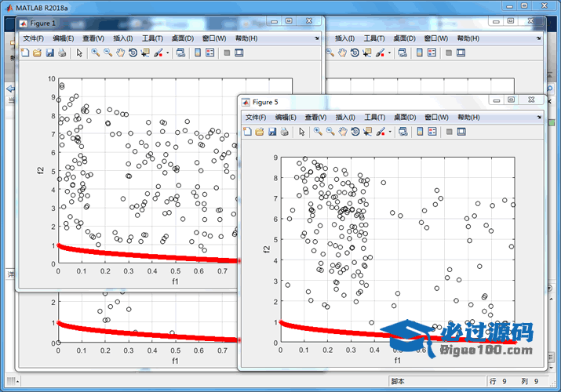Screen dimensions: 561x392
Task: Activate Pan hand tool in Figure 5
Action: [343, 132]
